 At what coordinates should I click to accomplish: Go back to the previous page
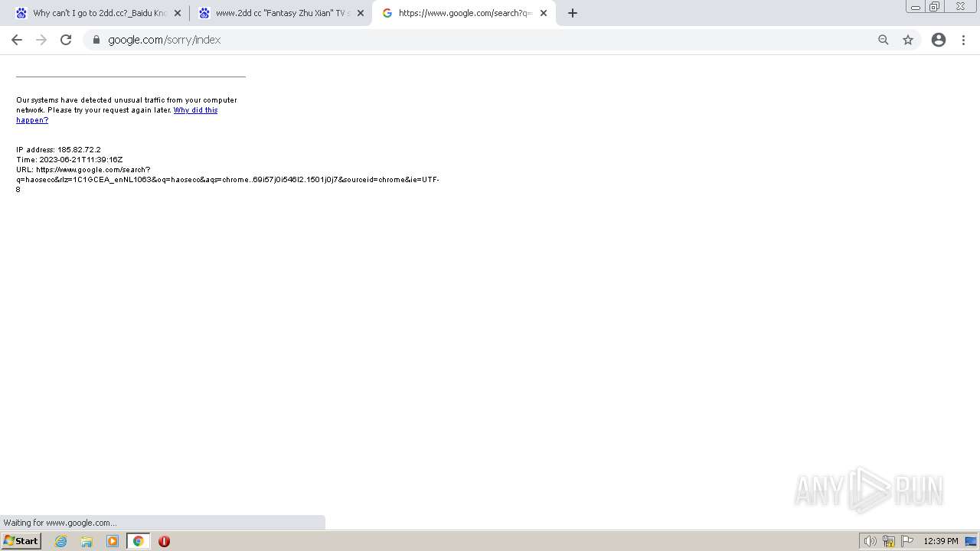tap(17, 40)
